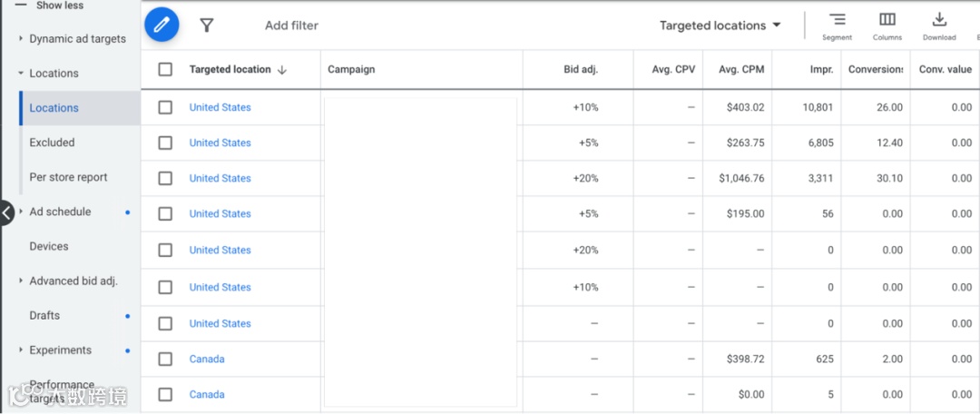Click the Show less minus icon
980x414 pixels.
click(x=21, y=5)
